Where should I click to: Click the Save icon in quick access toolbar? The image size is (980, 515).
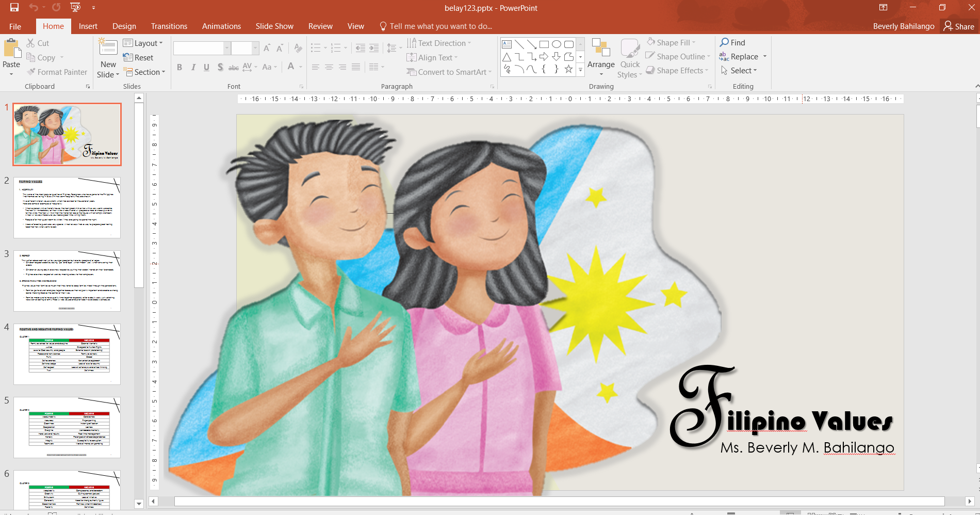14,8
